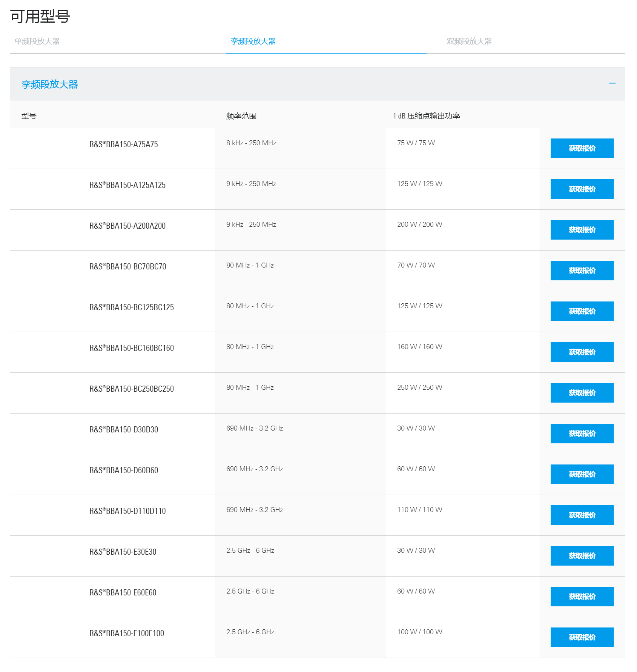The image size is (637, 672).
Task: Collapse the 孪频段放大器 section with minus icon
Action: click(612, 83)
